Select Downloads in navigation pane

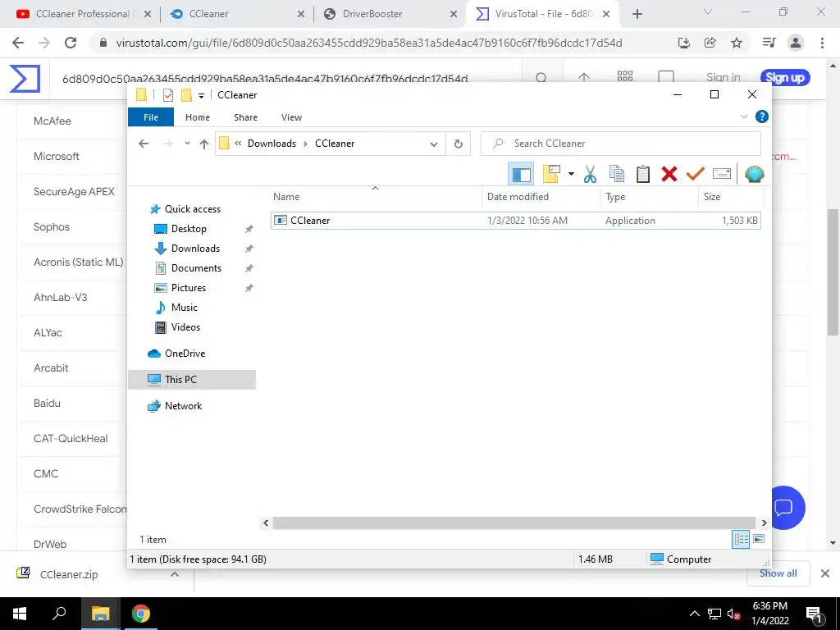[195, 249]
